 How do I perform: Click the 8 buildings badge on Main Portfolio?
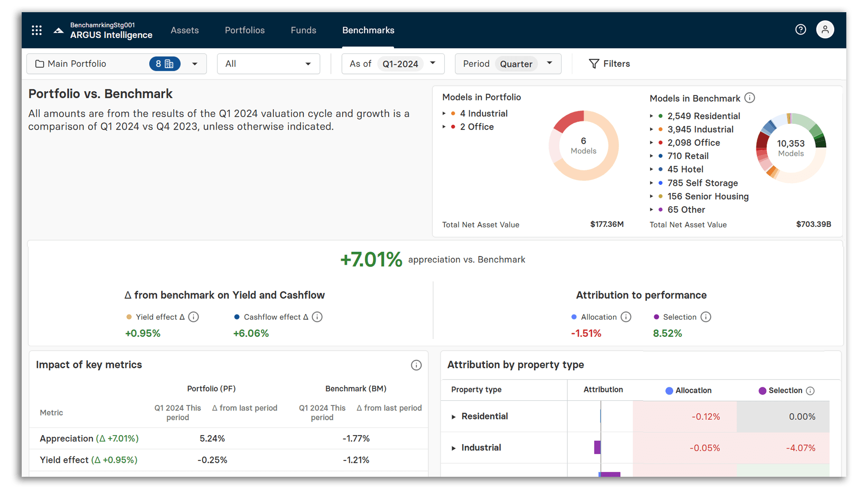tap(165, 64)
